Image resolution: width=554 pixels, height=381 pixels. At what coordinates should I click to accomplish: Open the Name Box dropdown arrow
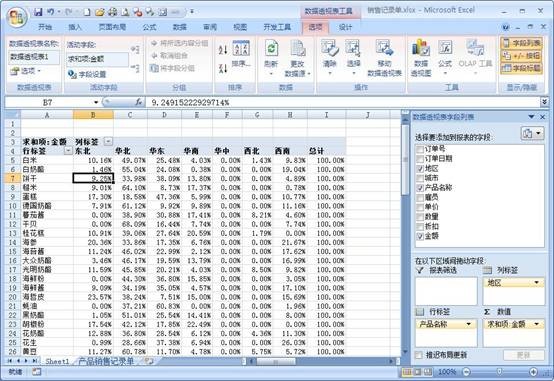tap(96, 102)
